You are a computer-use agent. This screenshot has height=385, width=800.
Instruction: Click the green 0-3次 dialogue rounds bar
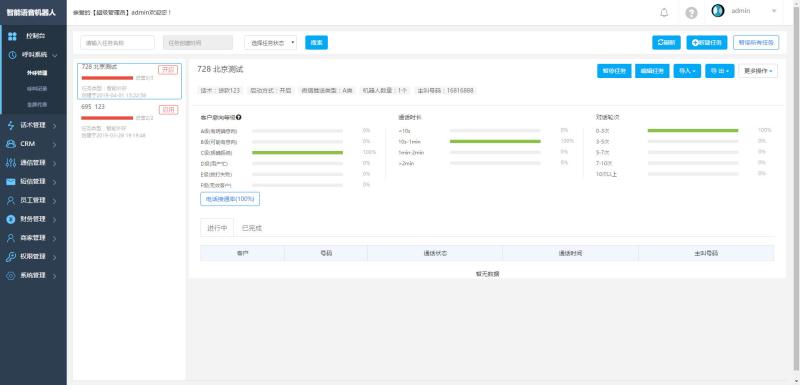point(693,131)
